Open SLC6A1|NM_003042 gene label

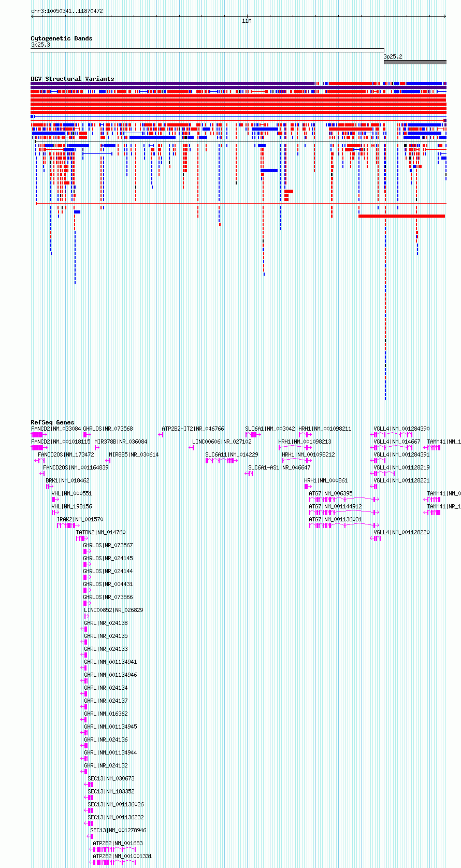(270, 429)
